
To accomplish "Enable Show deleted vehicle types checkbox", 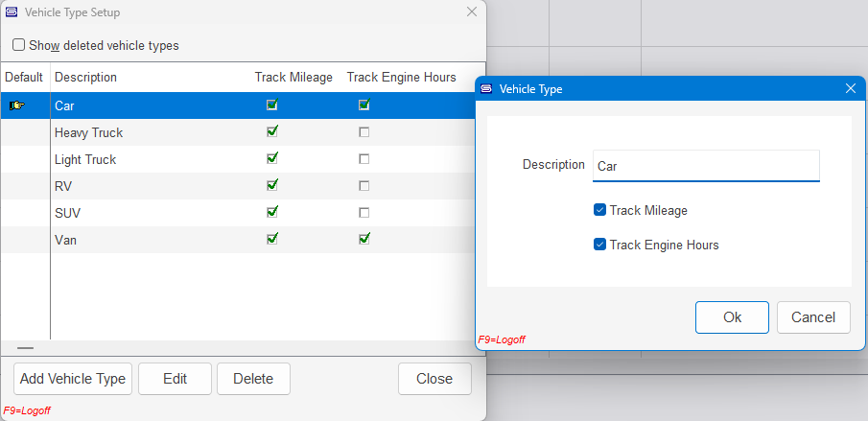I will coord(18,45).
